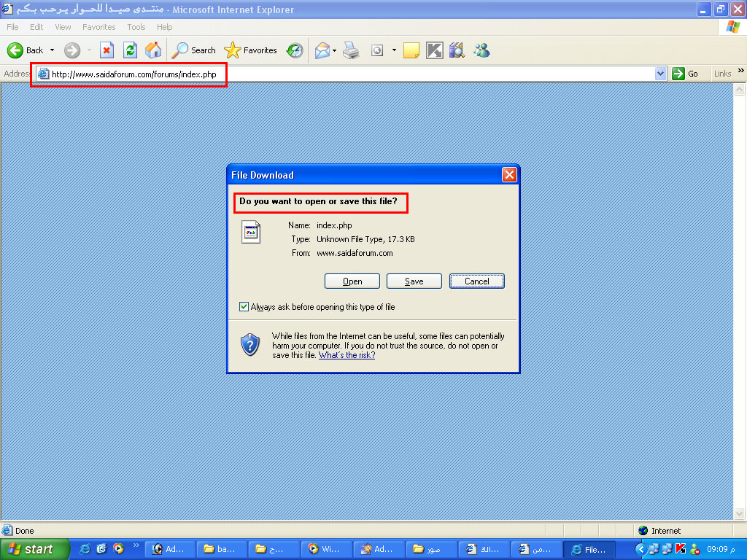Click Save in File Download dialog
This screenshot has height=560, width=747.
[414, 281]
